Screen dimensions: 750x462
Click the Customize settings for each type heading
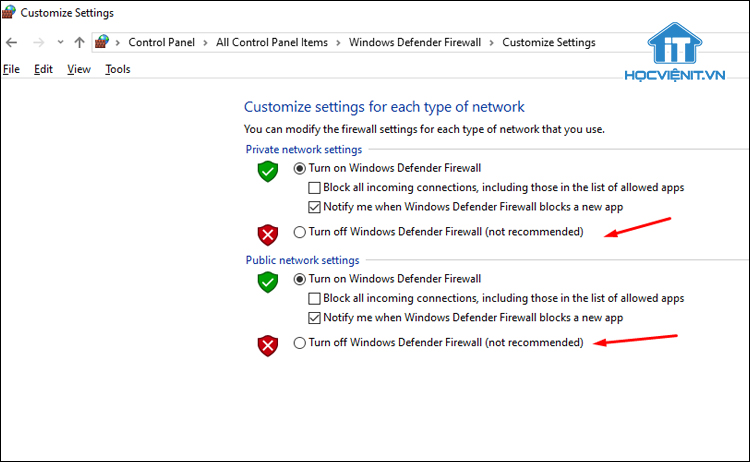384,107
